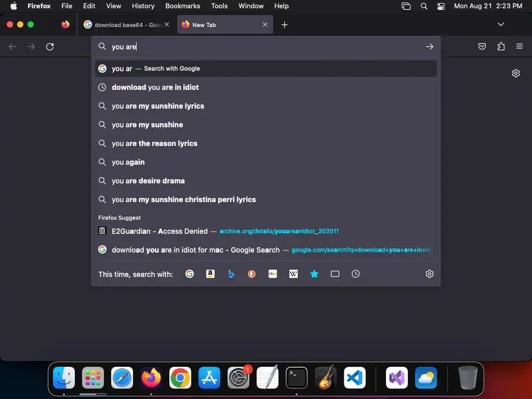The image size is (532, 399).
Task: Reload the page with refresh icon
Action: [x=50, y=46]
